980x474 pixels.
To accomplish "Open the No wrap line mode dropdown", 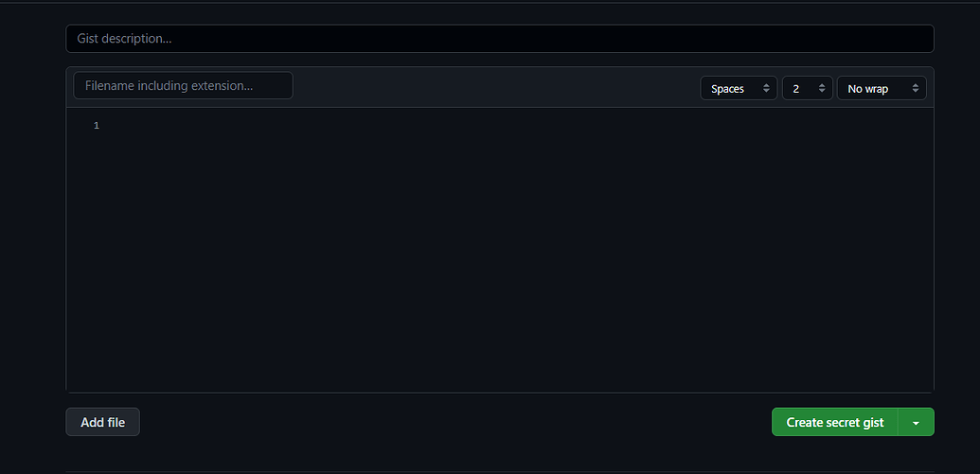I will (x=882, y=89).
